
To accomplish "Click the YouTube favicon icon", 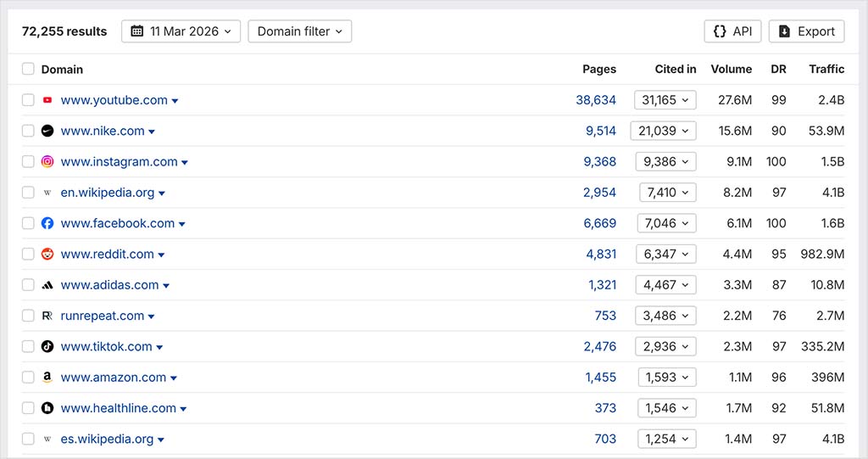I will click(x=47, y=100).
